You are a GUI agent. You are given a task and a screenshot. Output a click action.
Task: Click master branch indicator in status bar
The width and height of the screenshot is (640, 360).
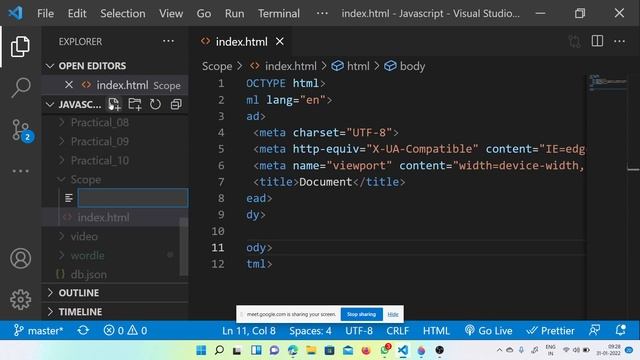pyautogui.click(x=38, y=330)
